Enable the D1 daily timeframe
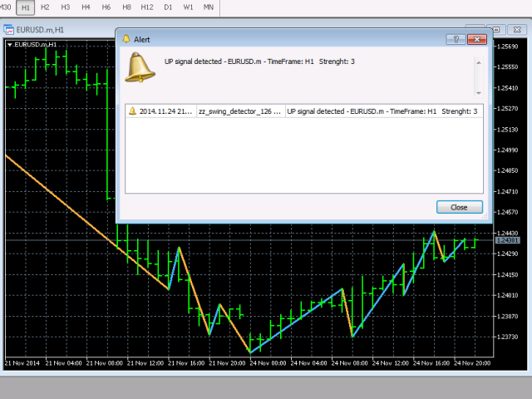532x399 pixels. 168,7
